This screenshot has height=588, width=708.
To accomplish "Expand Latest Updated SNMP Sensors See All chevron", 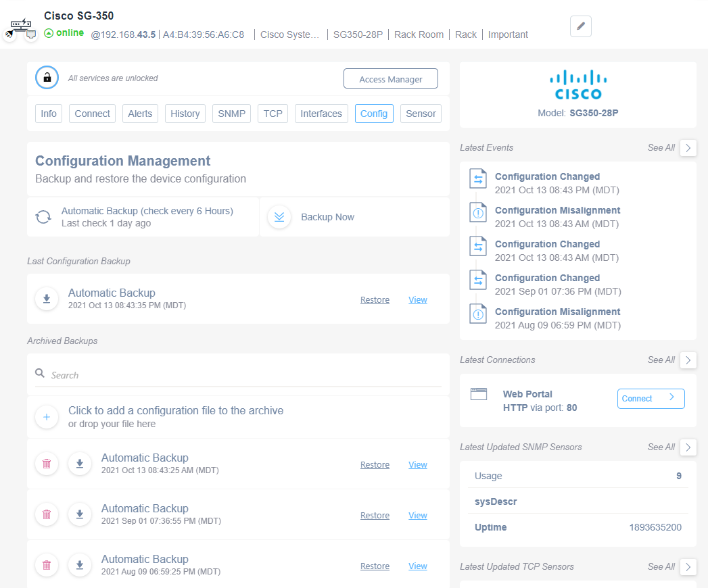I will click(688, 447).
